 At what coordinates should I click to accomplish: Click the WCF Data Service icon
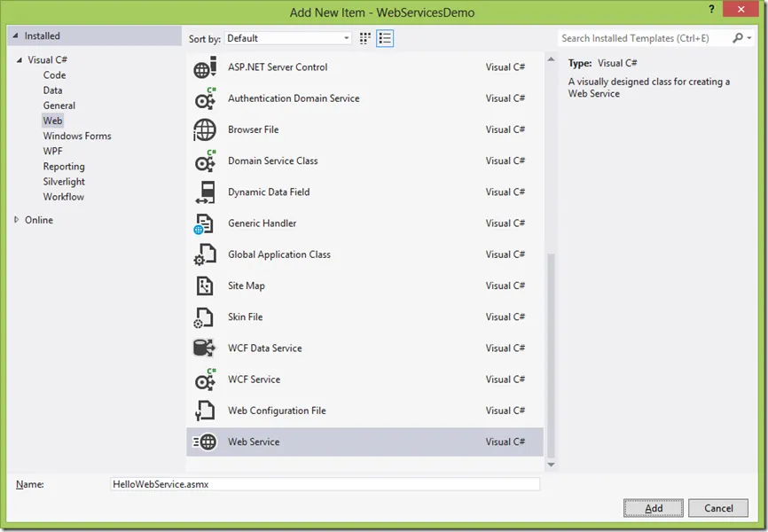pyautogui.click(x=205, y=348)
